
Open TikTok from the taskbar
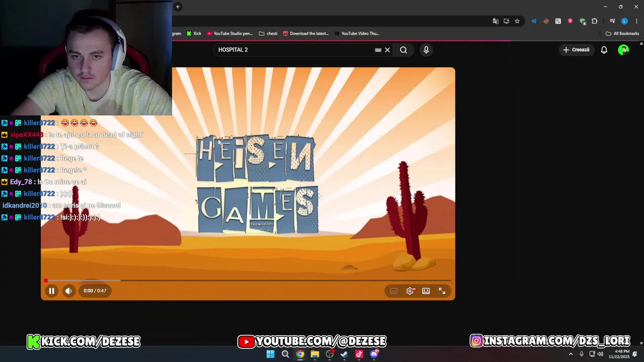(x=359, y=354)
